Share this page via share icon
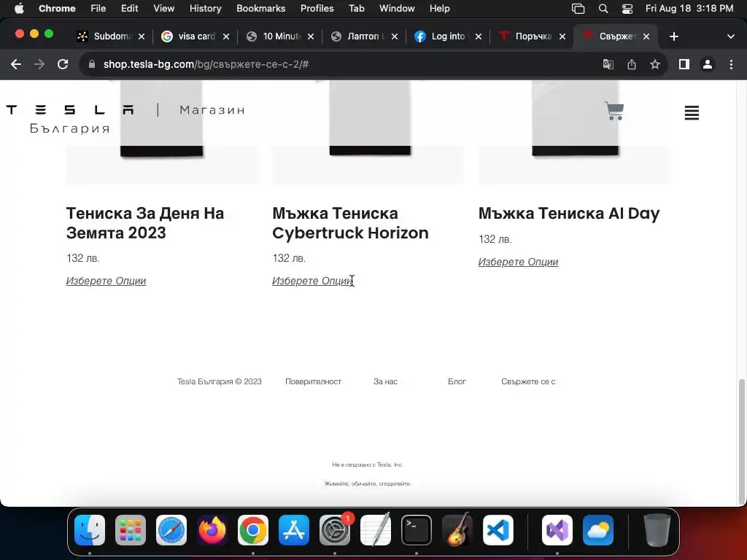This screenshot has height=560, width=747. (631, 64)
